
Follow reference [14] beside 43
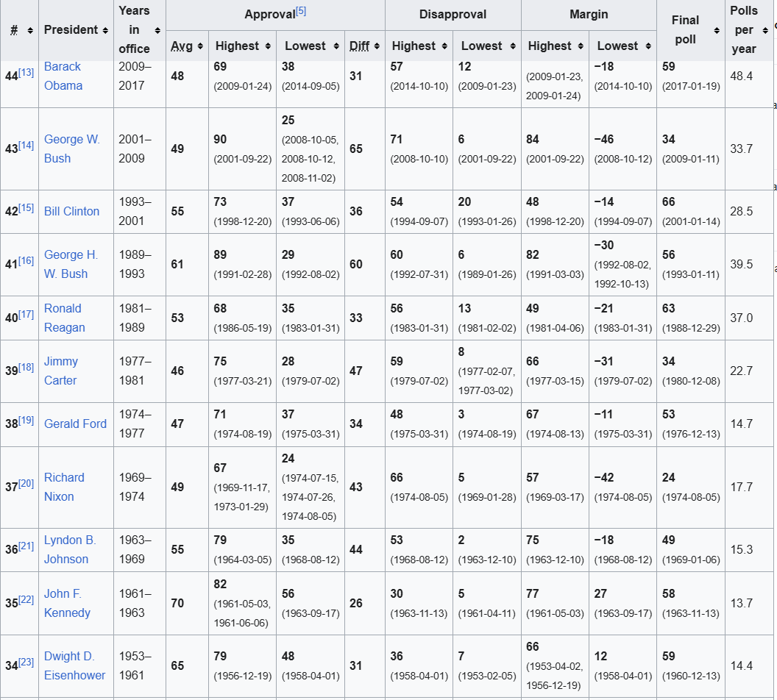26,145
